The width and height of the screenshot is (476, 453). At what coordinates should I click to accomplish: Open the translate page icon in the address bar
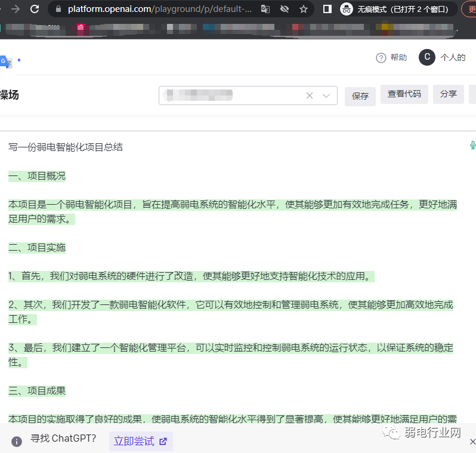265,9
